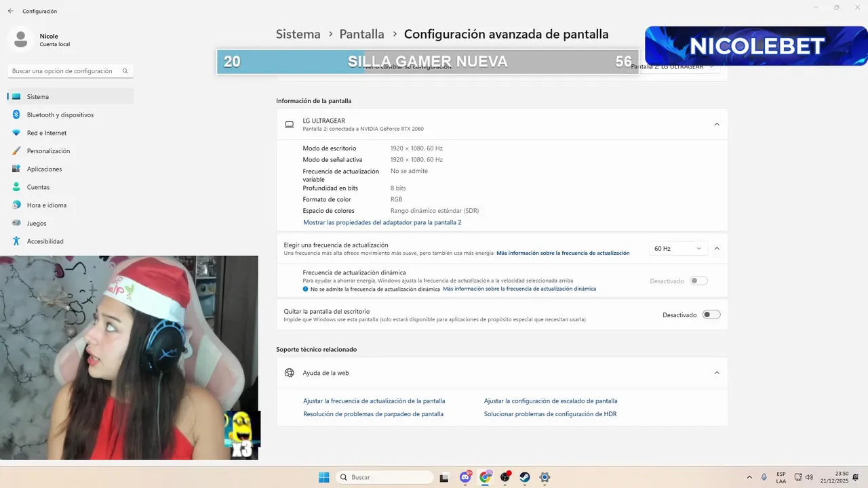The height and width of the screenshot is (488, 868).
Task: Click the game controller icon beside Juegos
Action: [16, 223]
